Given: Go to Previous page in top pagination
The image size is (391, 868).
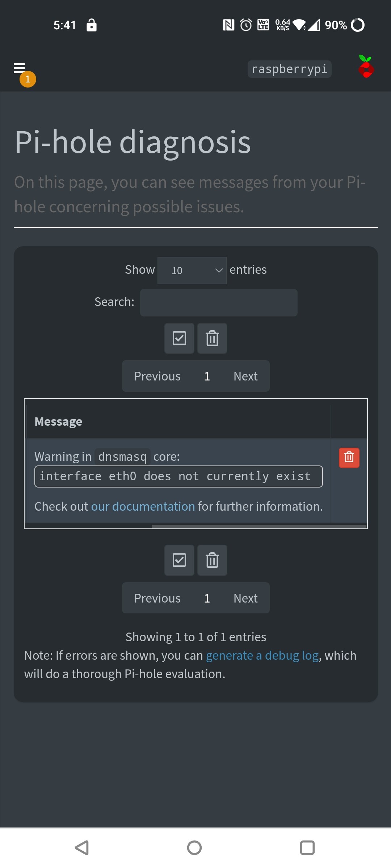Looking at the screenshot, I should pyautogui.click(x=157, y=376).
